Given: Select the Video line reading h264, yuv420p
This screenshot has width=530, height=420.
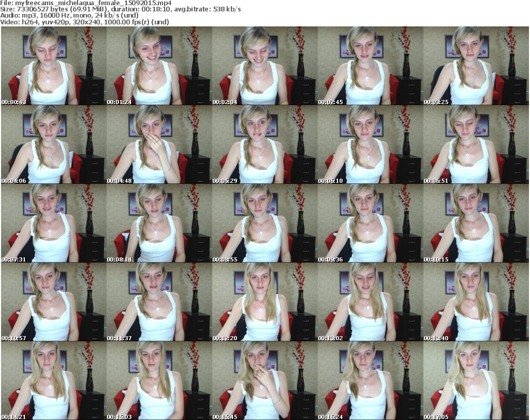Looking at the screenshot, I should (84, 22).
